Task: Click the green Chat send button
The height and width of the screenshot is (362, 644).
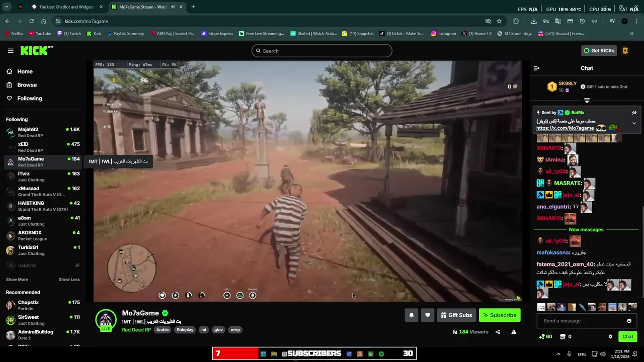Action: pos(628,337)
